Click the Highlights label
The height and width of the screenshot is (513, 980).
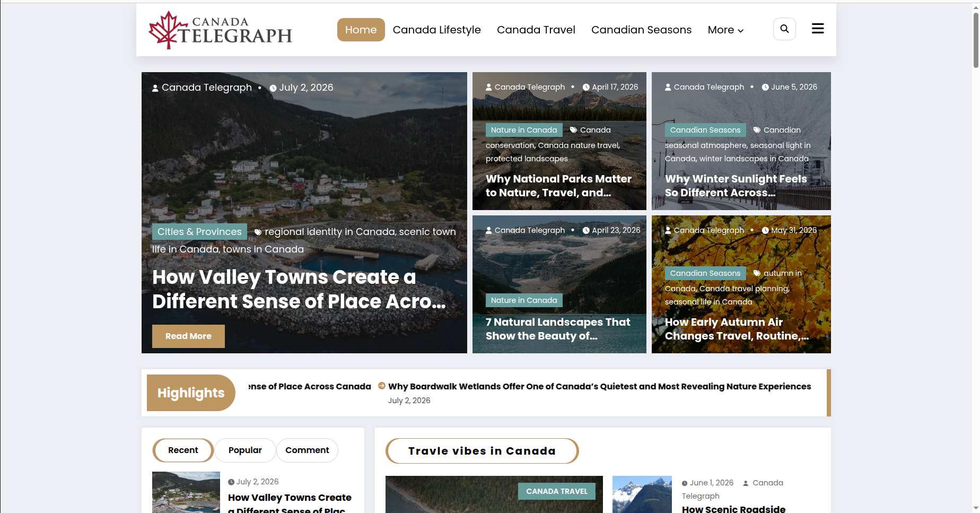click(191, 393)
